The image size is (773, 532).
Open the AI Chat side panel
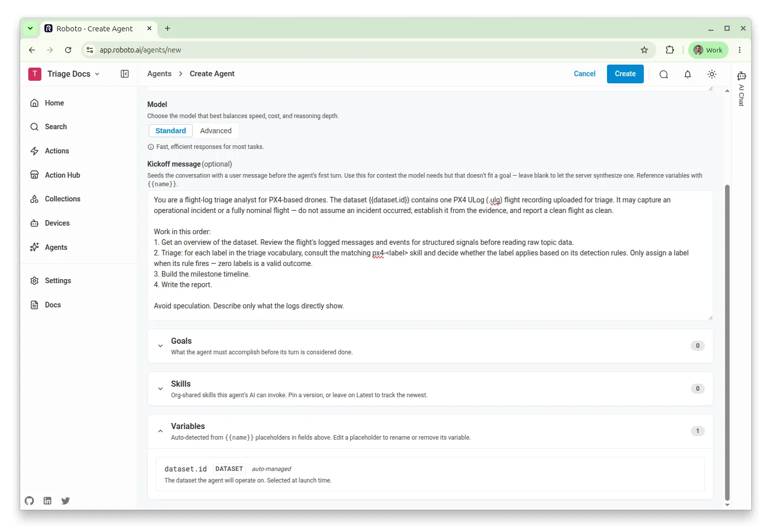click(x=741, y=88)
